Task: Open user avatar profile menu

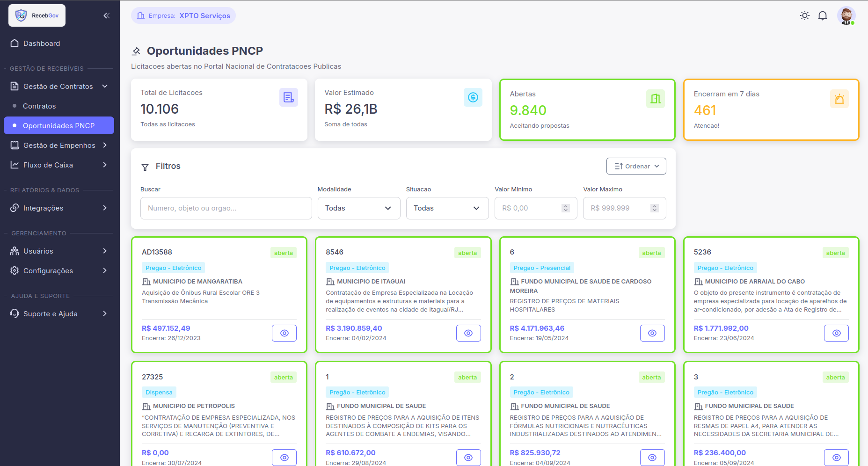Action: pyautogui.click(x=846, y=15)
